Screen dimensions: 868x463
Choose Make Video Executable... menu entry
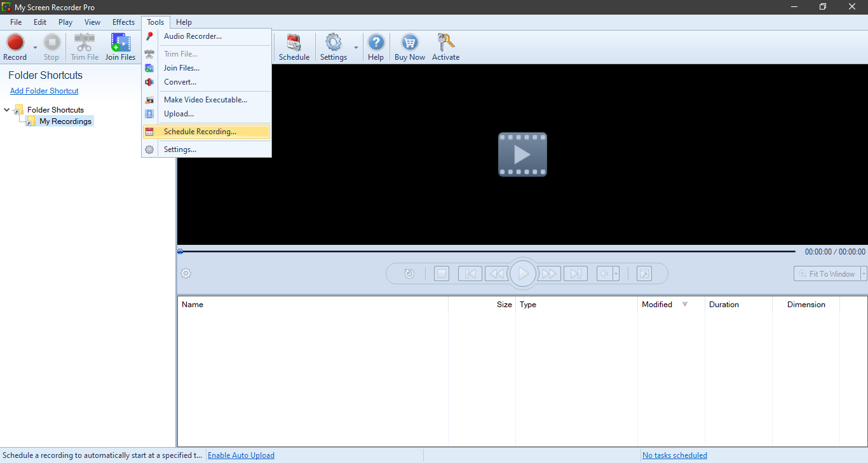point(207,100)
